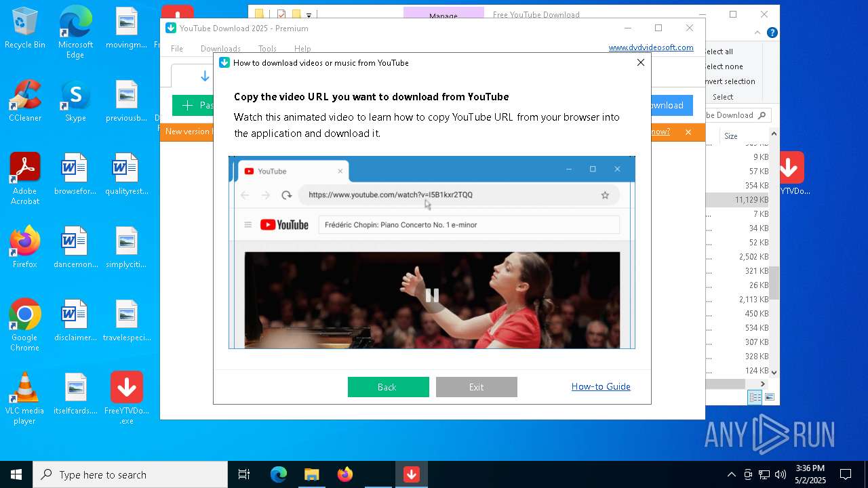This screenshot has width=868, height=488.
Task: Open Recycle Bin desktop icon
Action: click(25, 29)
